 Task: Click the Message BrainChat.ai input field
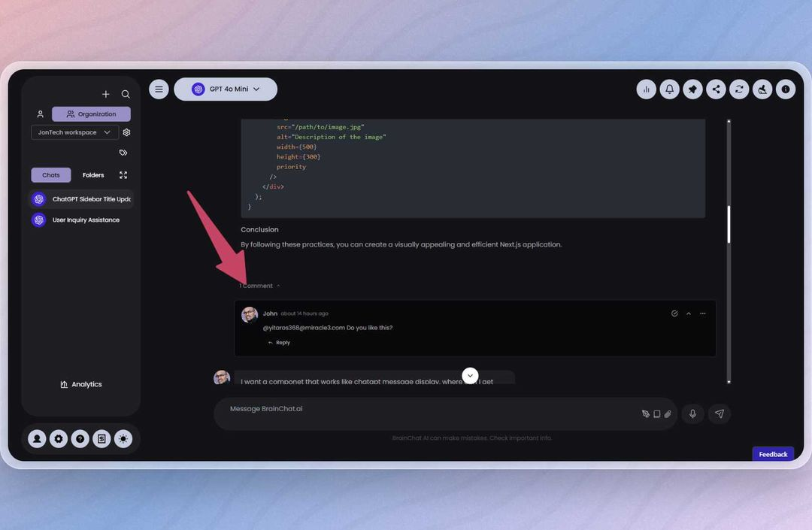click(430, 413)
